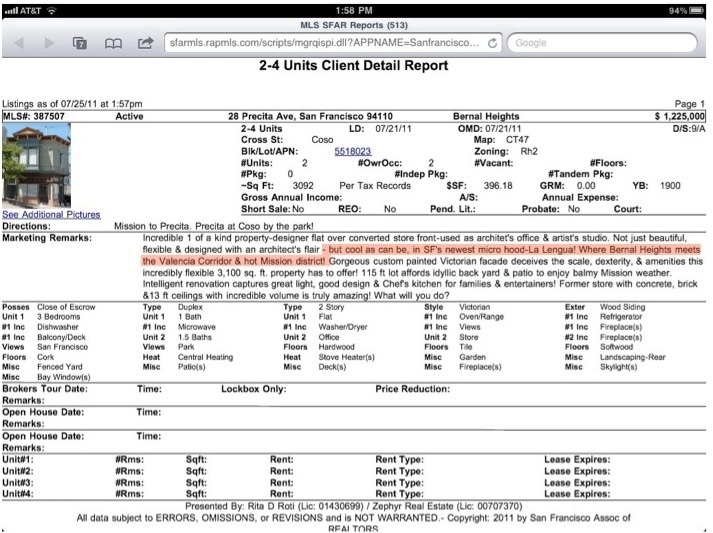Open the Bookmarks book icon
Image resolution: width=713 pixels, height=533 pixels.
[x=114, y=44]
